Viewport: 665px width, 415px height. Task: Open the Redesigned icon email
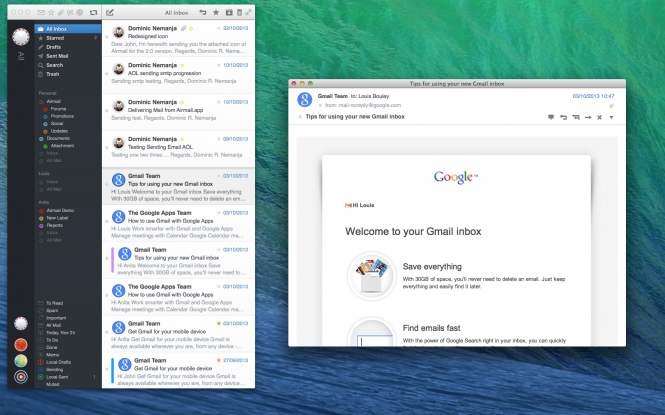pyautogui.click(x=179, y=39)
